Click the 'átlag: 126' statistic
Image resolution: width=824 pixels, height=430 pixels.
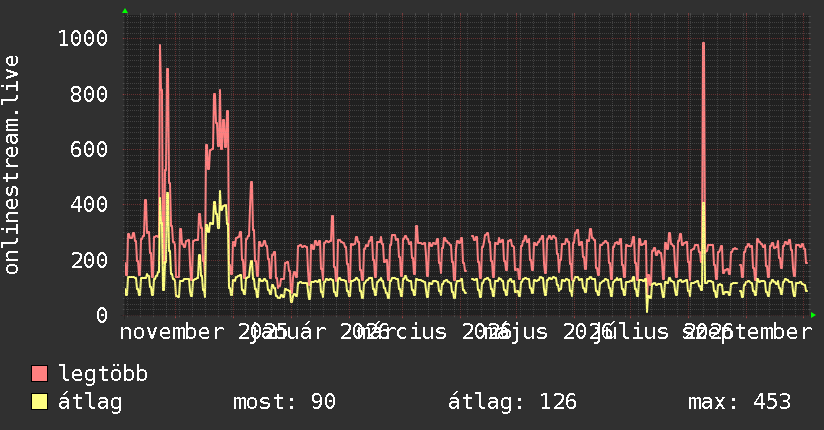point(512,402)
